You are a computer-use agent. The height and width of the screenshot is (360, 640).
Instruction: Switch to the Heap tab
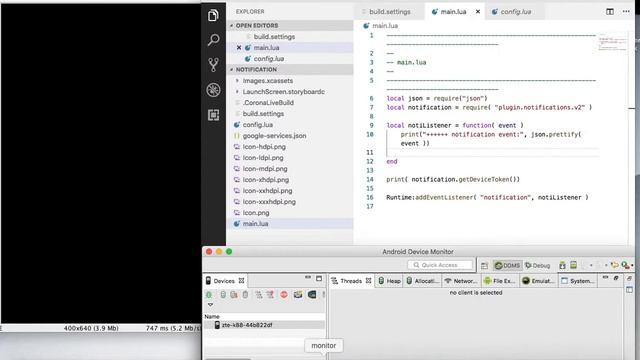click(x=389, y=281)
